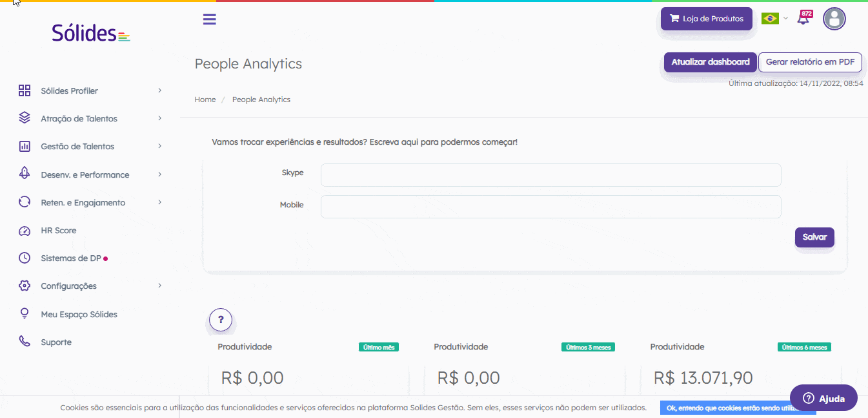Open the Brazil flag language dropdown
This screenshot has width=868, height=418.
tap(774, 18)
